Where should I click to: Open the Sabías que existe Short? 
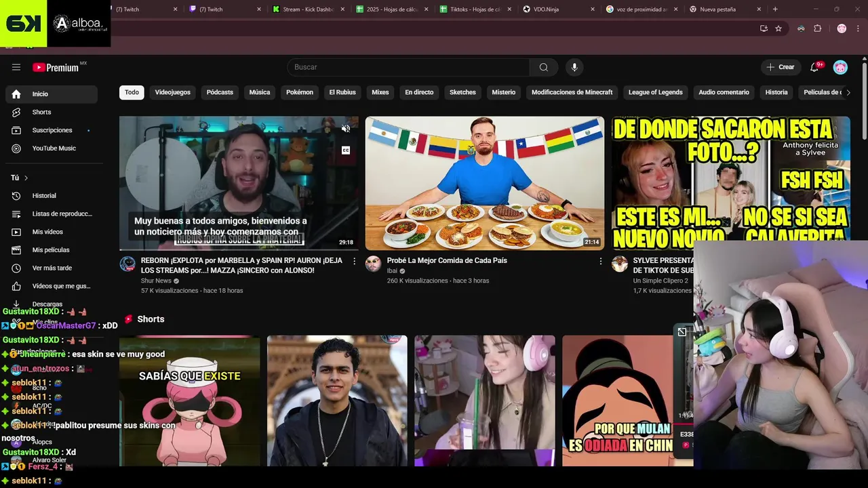[190, 401]
